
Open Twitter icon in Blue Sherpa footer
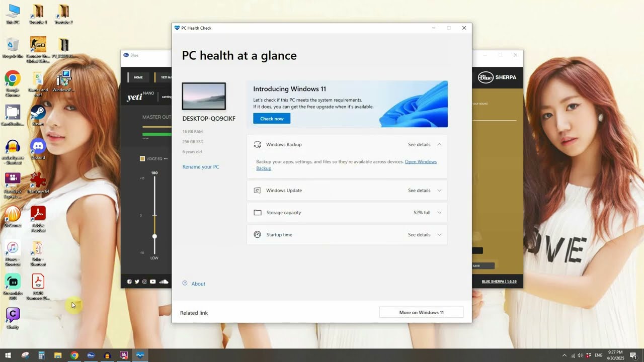pyautogui.click(x=137, y=282)
